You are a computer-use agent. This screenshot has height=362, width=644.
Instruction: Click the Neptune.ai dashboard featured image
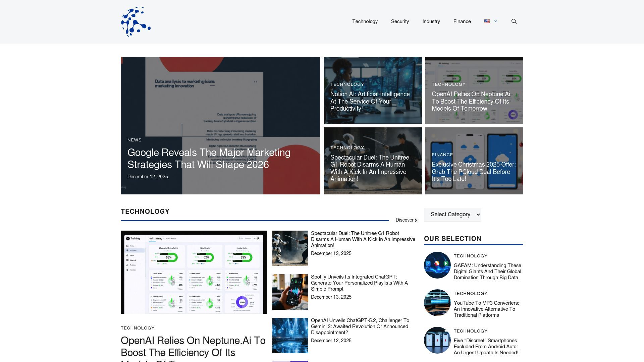194,272
